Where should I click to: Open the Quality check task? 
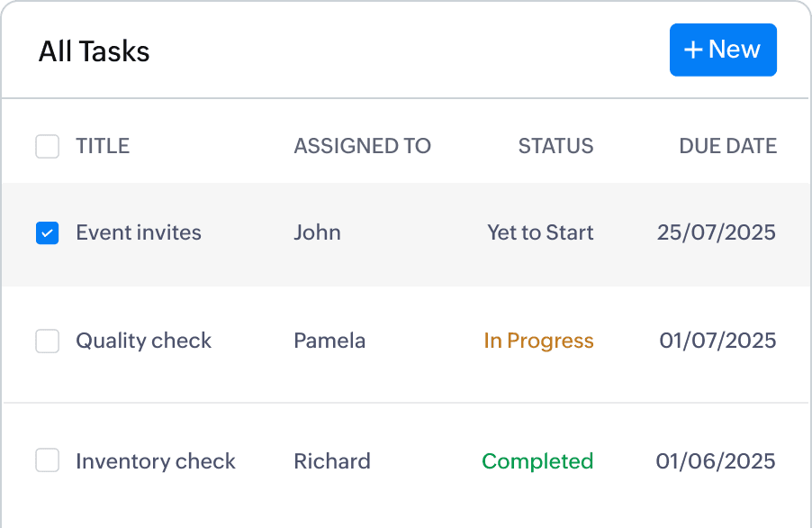click(x=144, y=341)
